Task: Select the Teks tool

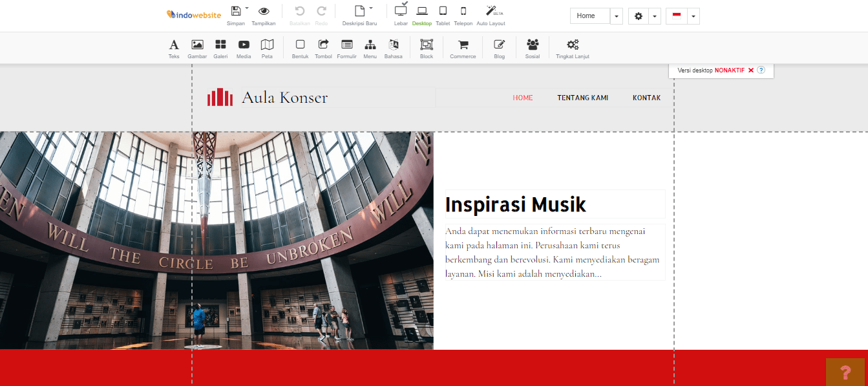Action: pos(174,48)
